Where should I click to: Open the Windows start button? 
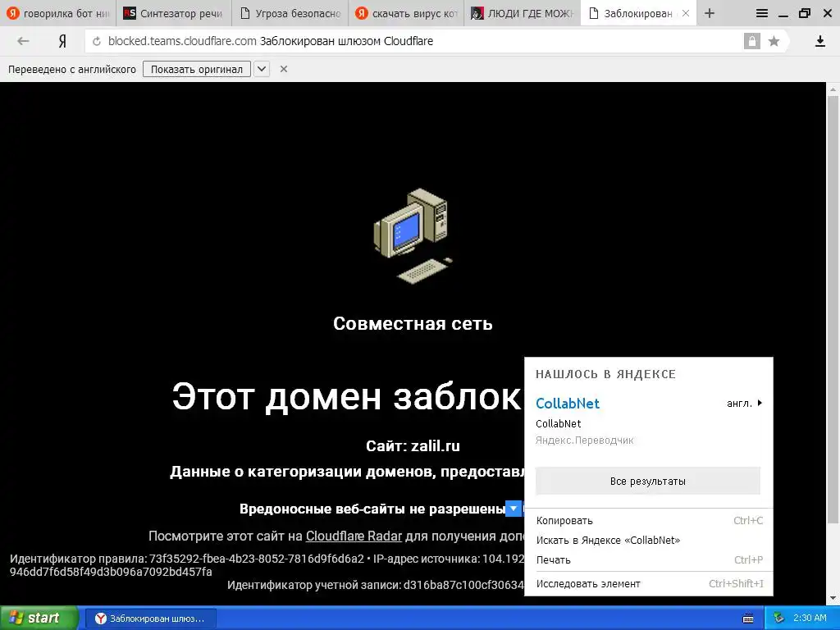click(x=39, y=619)
